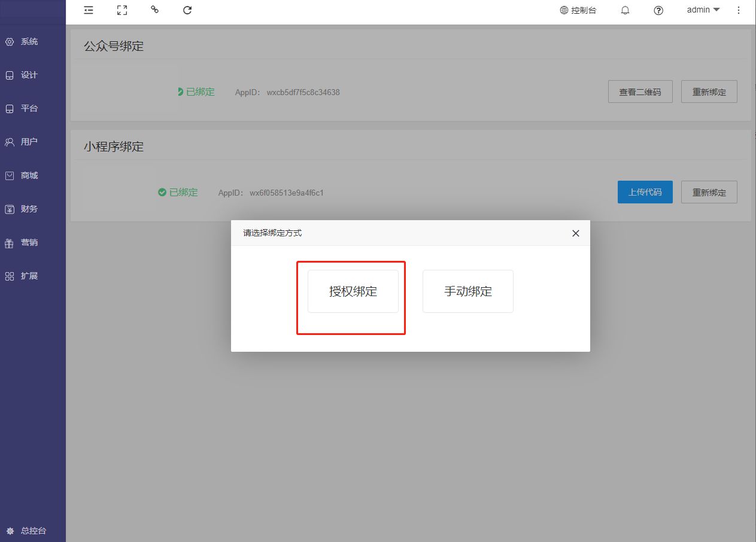The height and width of the screenshot is (542, 756).
Task: Expand the admin user dropdown
Action: [703, 10]
